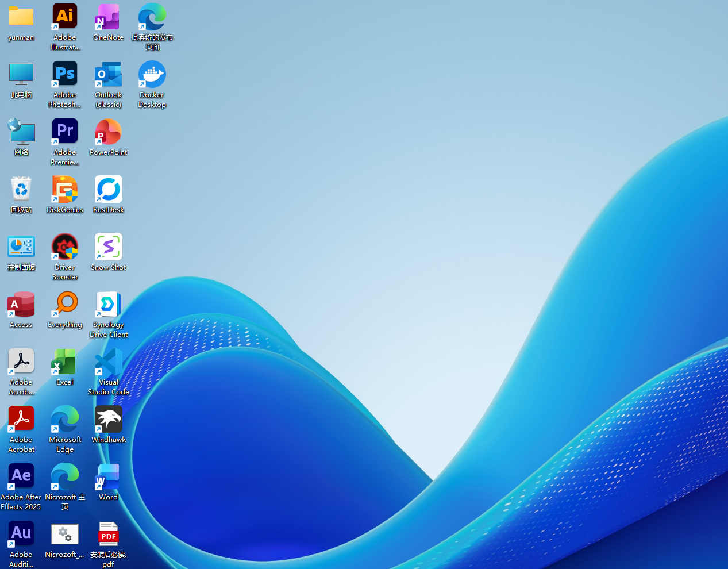The width and height of the screenshot is (728, 569).
Task: Select the Adobe Audition shortcut
Action: pyautogui.click(x=21, y=535)
